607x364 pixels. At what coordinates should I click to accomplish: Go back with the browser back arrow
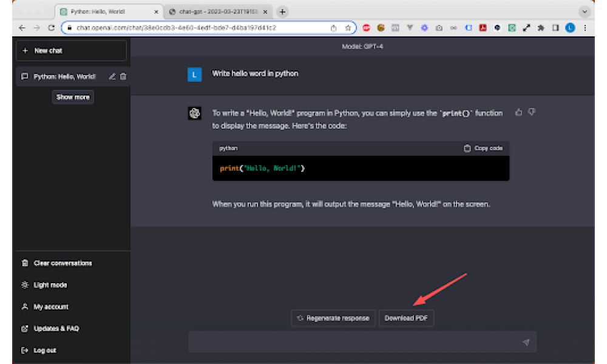[22, 28]
